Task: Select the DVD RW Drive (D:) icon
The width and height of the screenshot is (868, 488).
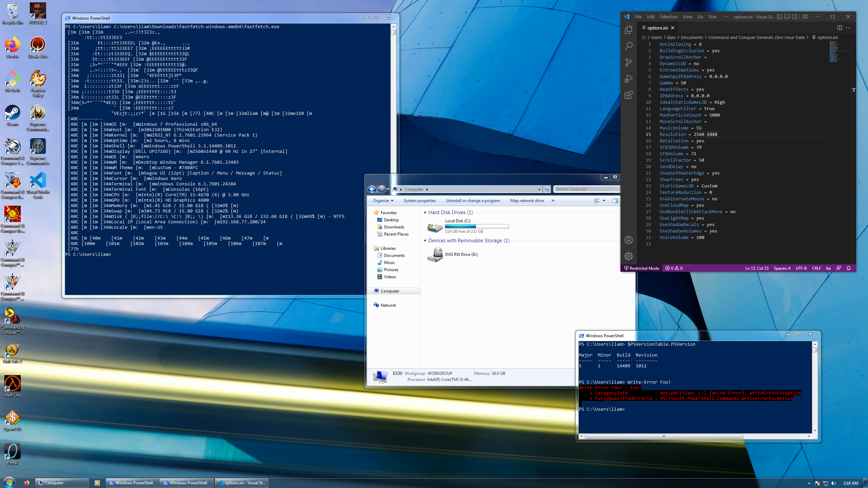Action: (x=435, y=255)
